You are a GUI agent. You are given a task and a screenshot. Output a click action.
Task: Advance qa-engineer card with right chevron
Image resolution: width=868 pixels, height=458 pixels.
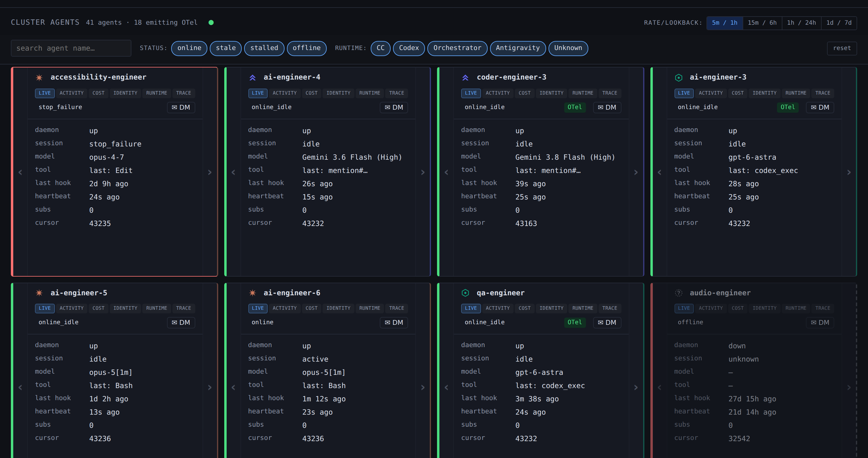pyautogui.click(x=636, y=387)
